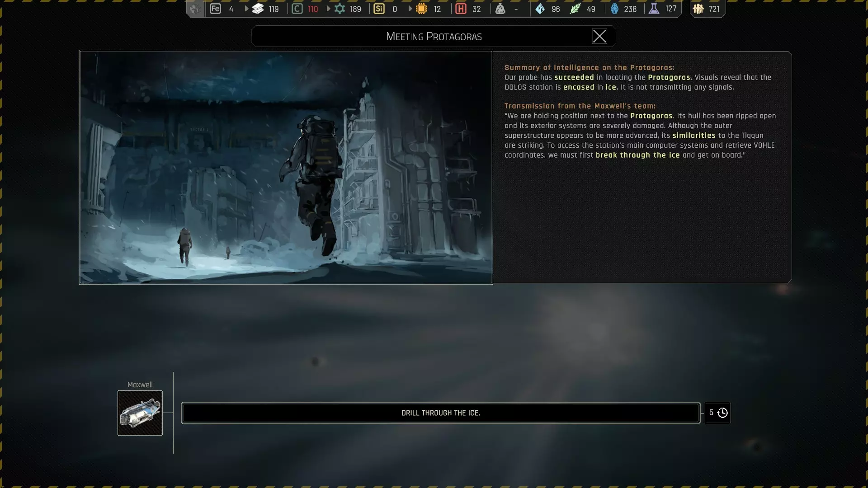Viewport: 868px width, 488px height.
Task: Expand the arrow between silicon and electronics
Action: pos(410,9)
